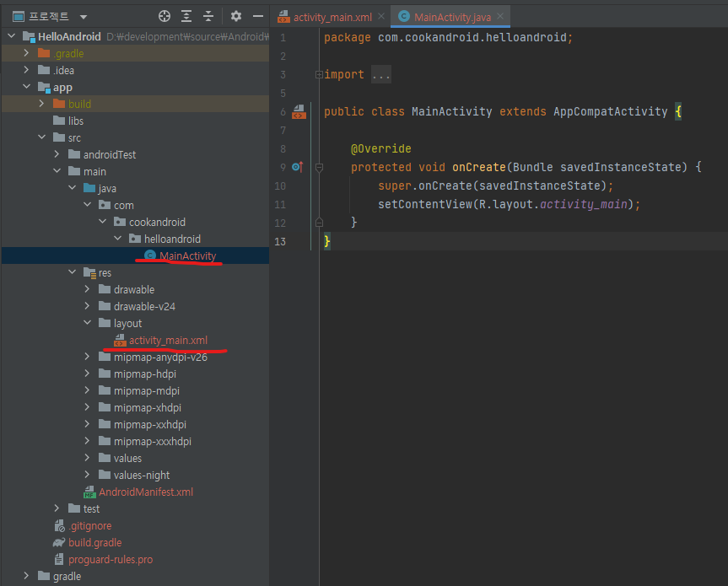The height and width of the screenshot is (586, 728).
Task: Click the override gutter icon on line 9
Action: click(298, 167)
